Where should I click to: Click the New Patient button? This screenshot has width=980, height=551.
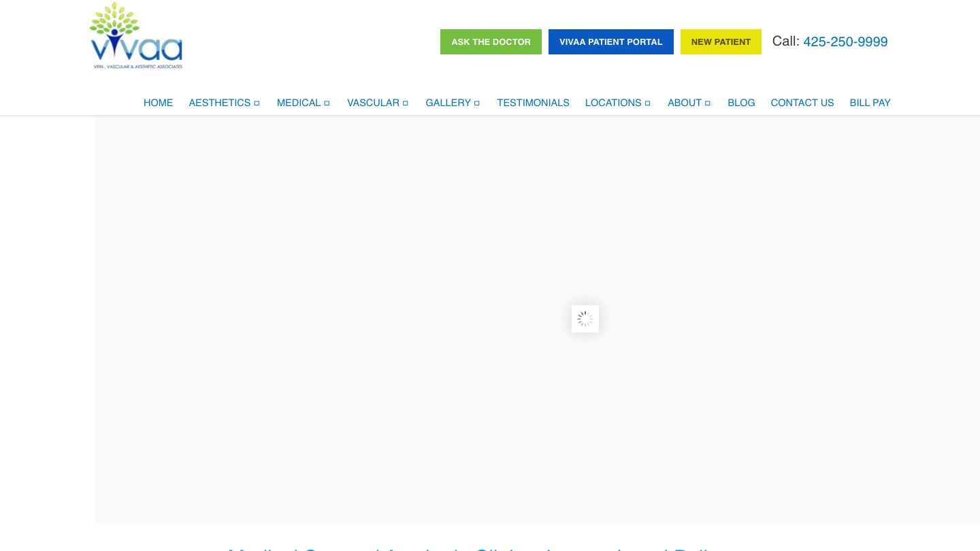pos(721,41)
